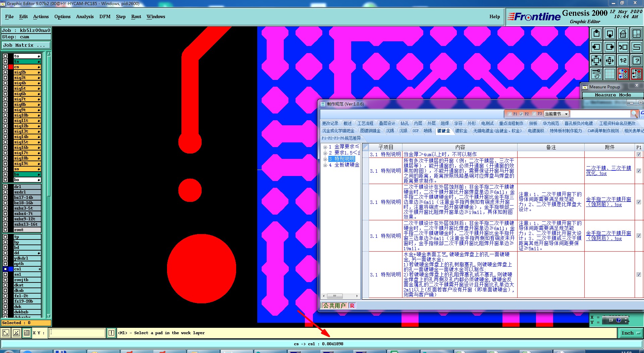Toggle the P3 checkbox in search bar
Image resolution: width=644 pixels, height=353 pixels.
point(534,114)
